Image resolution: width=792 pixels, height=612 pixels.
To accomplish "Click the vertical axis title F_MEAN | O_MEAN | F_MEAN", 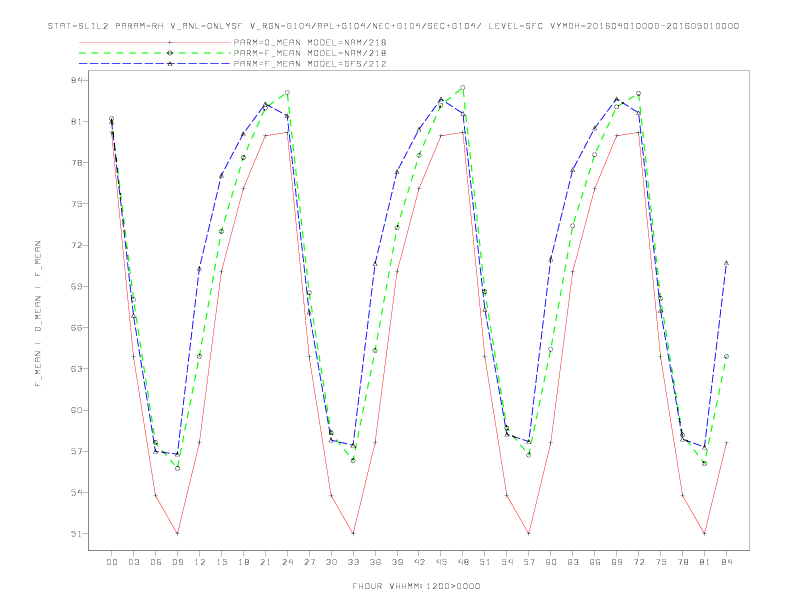I will 38,314.
